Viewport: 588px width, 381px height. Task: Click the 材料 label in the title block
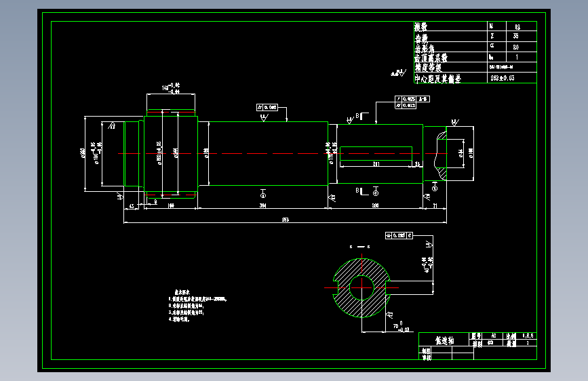pyautogui.click(x=477, y=344)
